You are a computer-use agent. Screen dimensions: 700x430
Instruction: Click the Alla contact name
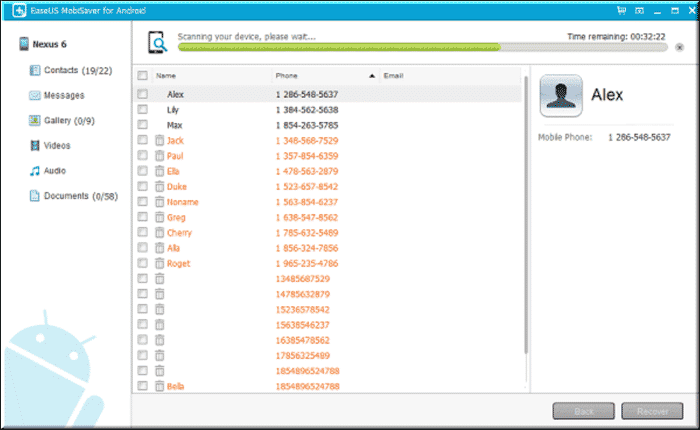pos(173,248)
